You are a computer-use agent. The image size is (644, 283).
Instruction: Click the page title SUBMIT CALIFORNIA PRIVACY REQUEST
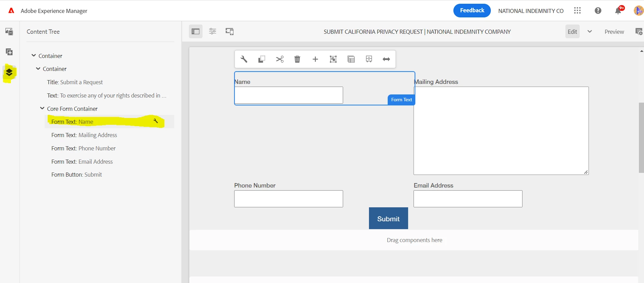tap(417, 32)
